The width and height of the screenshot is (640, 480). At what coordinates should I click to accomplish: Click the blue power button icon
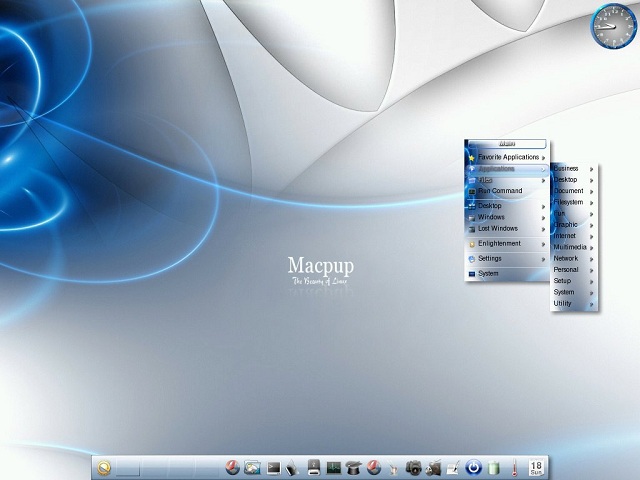(x=473, y=468)
